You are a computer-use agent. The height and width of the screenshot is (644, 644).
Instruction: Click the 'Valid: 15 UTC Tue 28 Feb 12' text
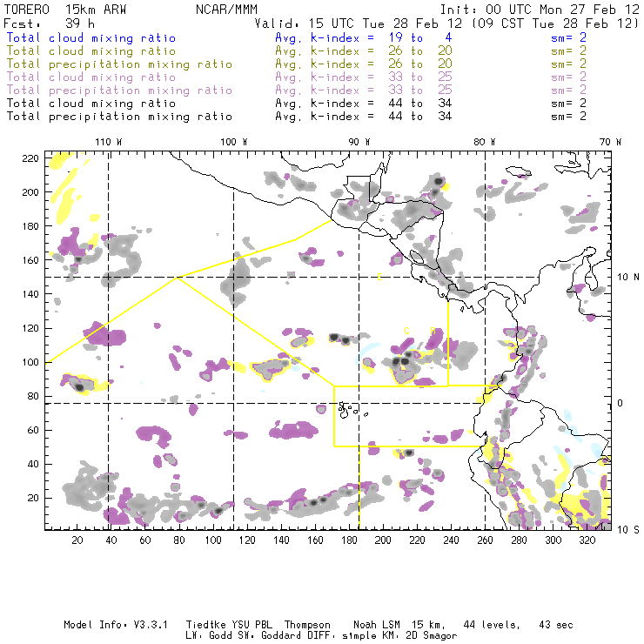[359, 23]
